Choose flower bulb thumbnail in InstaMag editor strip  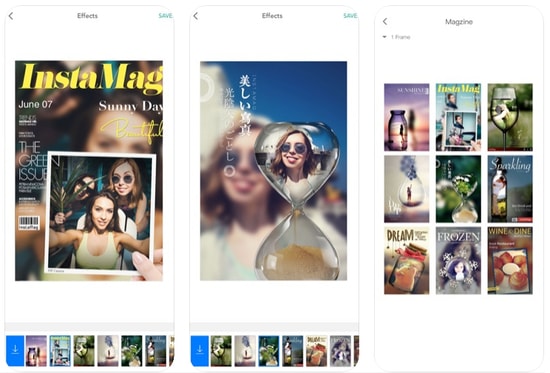tap(108, 351)
